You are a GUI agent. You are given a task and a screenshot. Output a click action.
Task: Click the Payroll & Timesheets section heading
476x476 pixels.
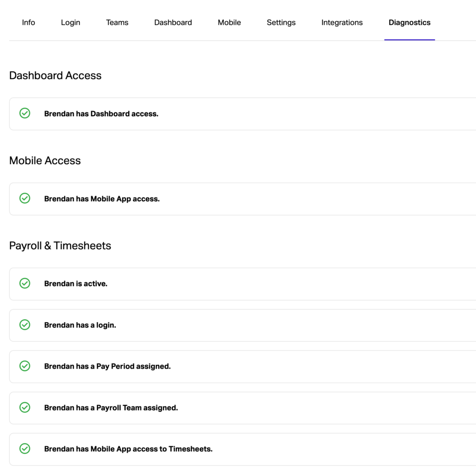60,245
